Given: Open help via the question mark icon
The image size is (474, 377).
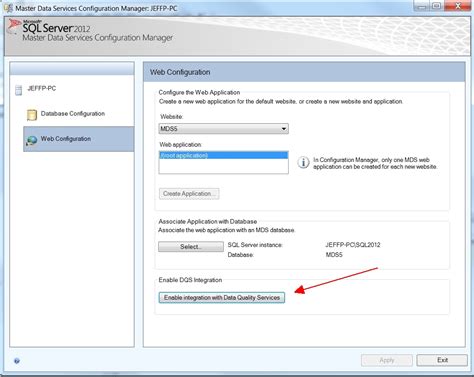Looking at the screenshot, I should 17,361.
